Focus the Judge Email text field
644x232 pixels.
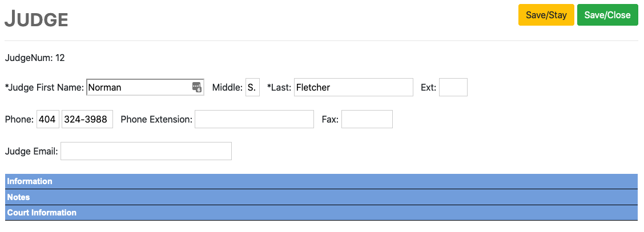pos(146,151)
